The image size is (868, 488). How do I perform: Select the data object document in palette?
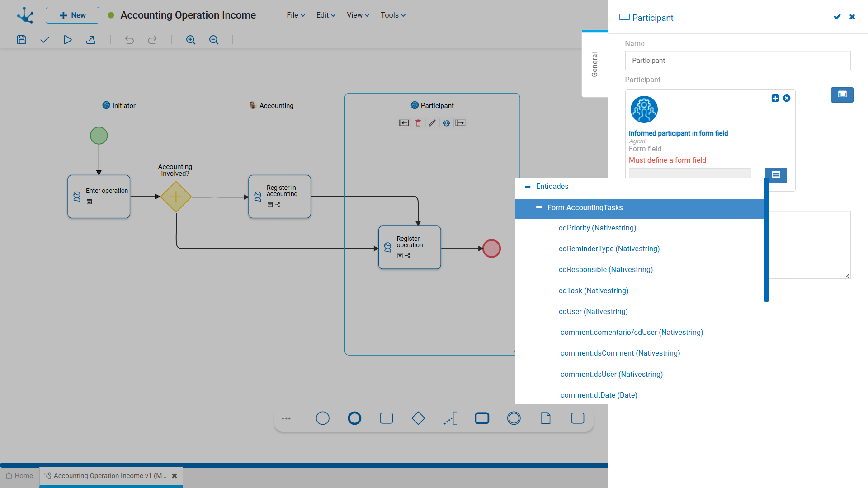546,418
